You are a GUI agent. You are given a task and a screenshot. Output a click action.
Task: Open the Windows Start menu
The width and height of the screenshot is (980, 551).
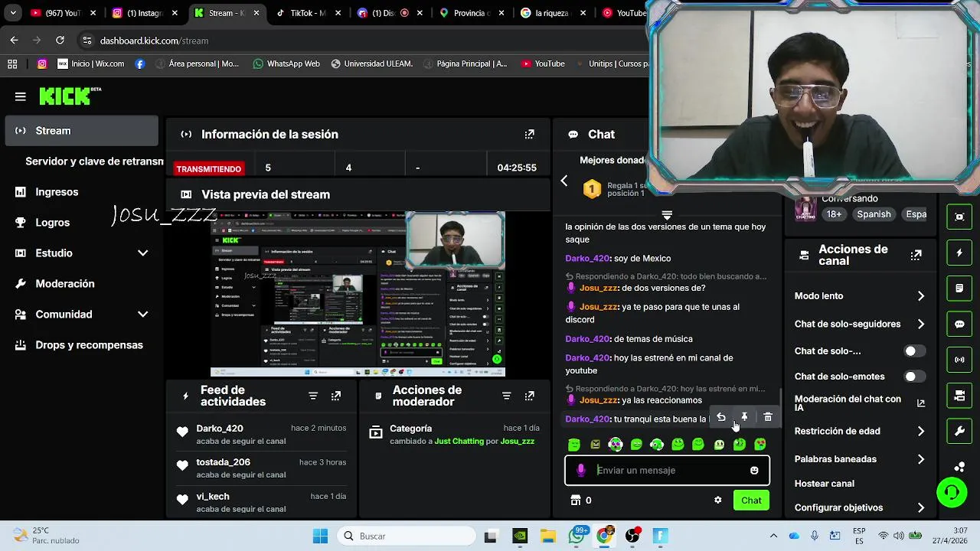pos(320,536)
